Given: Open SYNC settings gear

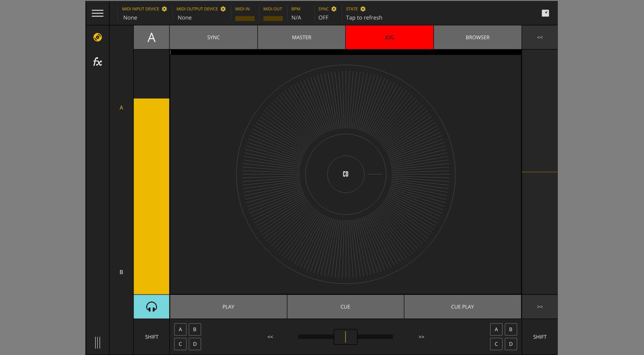Looking at the screenshot, I should click(x=334, y=9).
